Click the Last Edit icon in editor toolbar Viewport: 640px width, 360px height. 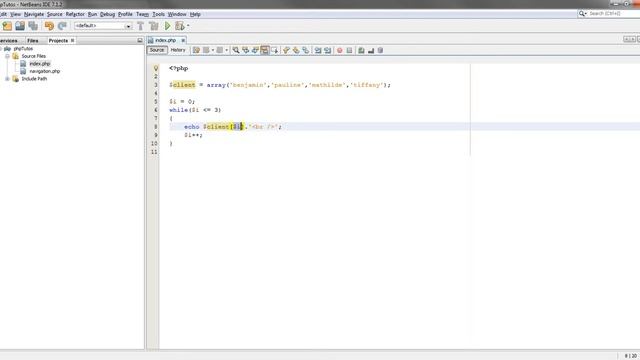197,50
